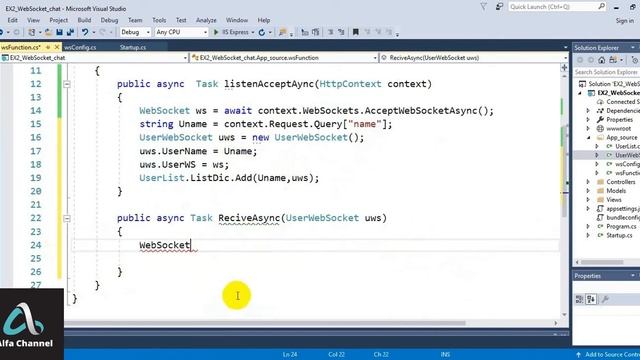
Task: Collapse the App_source folder node
Action: tap(589, 138)
